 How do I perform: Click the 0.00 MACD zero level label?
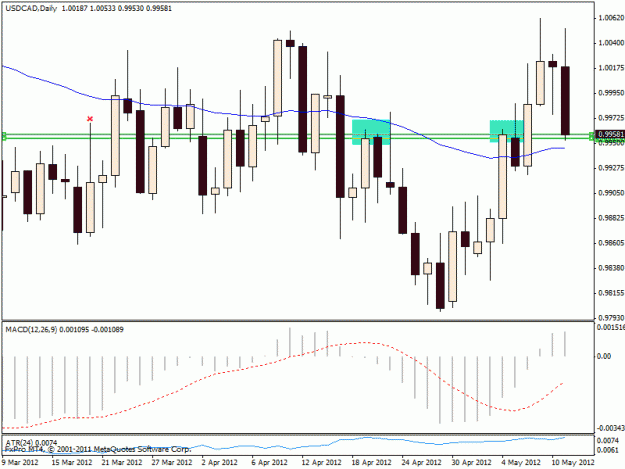click(604, 356)
